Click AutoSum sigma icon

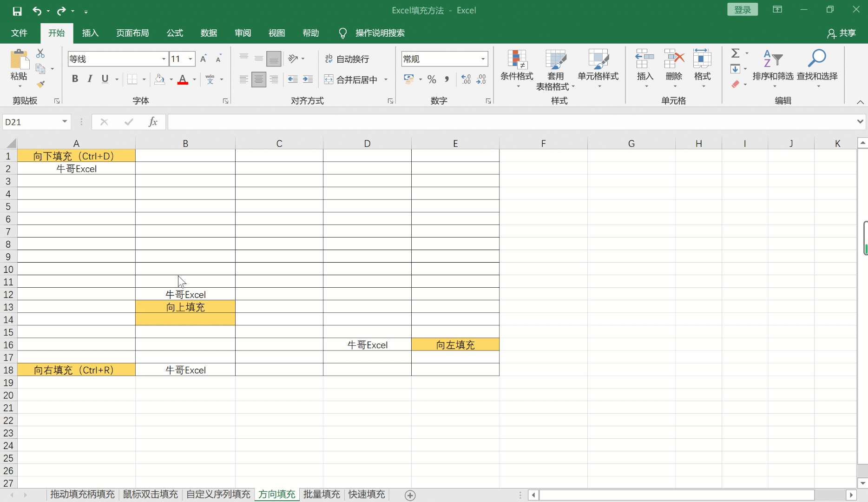click(x=736, y=53)
